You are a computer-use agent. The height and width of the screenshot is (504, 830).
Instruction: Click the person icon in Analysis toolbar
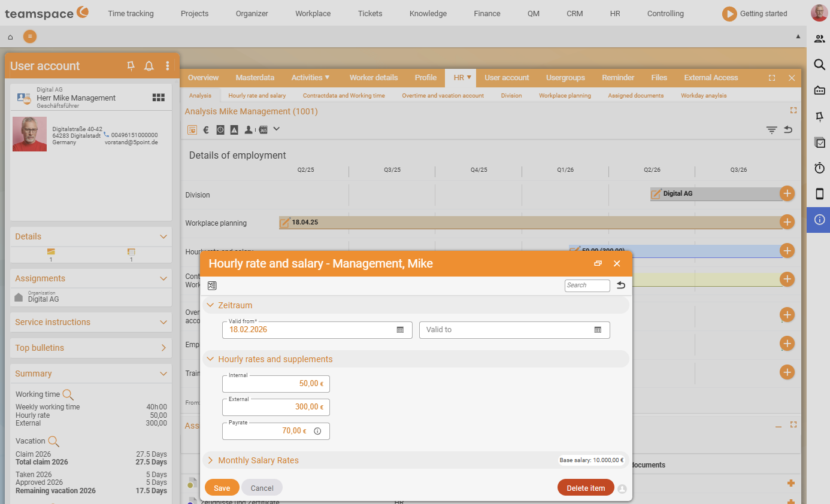click(x=249, y=129)
